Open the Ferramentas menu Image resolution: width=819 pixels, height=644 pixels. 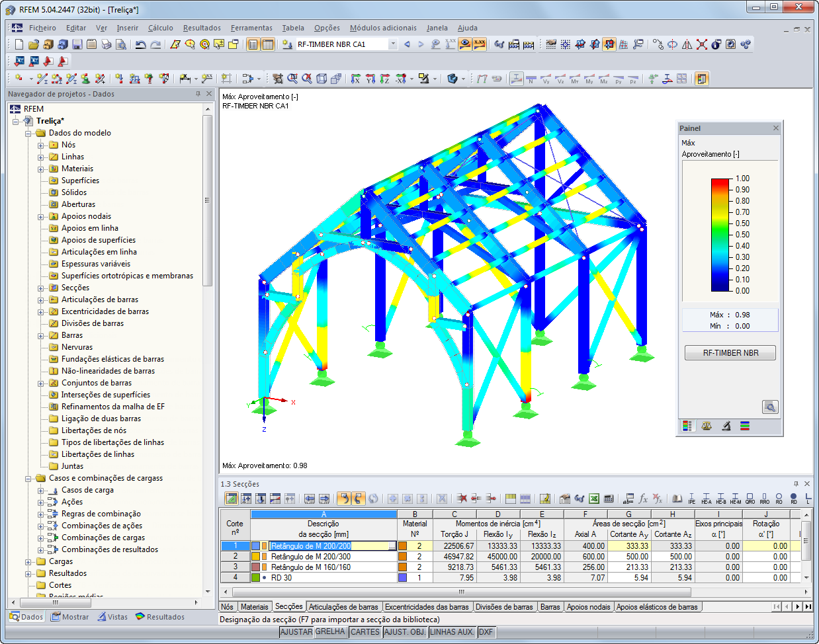[x=251, y=28]
